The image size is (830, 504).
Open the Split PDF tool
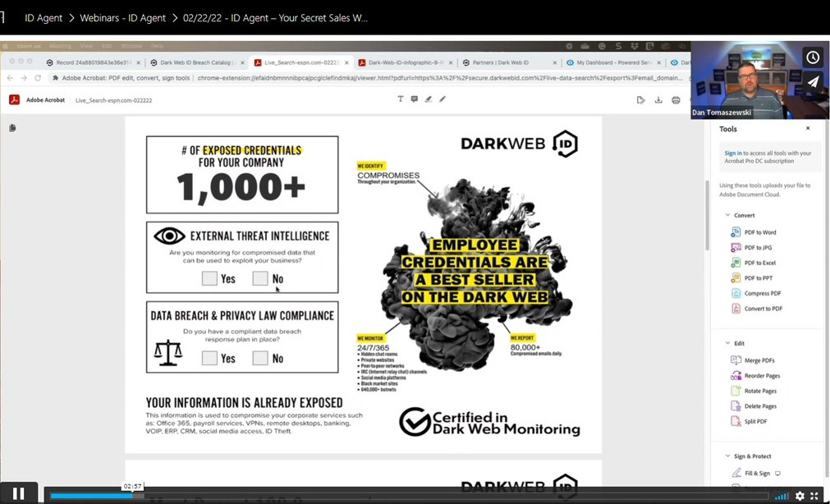pos(755,421)
